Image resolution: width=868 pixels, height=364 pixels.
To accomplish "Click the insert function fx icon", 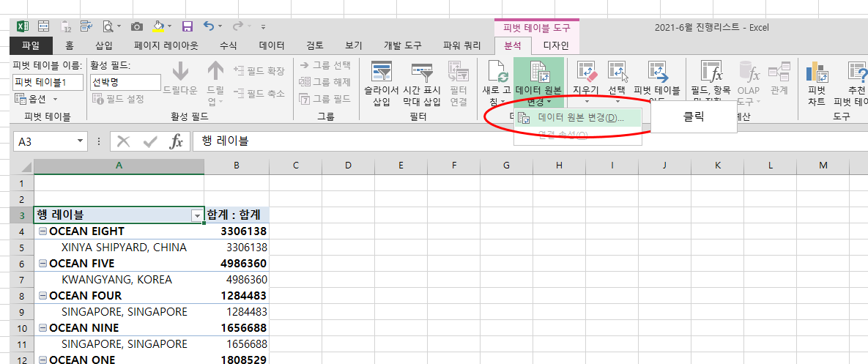I will coord(176,141).
